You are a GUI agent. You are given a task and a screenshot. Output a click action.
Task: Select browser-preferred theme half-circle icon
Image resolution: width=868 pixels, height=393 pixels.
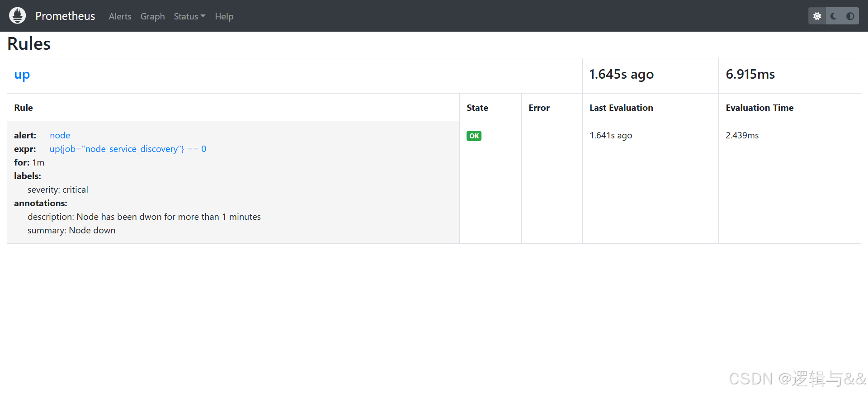[x=850, y=16]
